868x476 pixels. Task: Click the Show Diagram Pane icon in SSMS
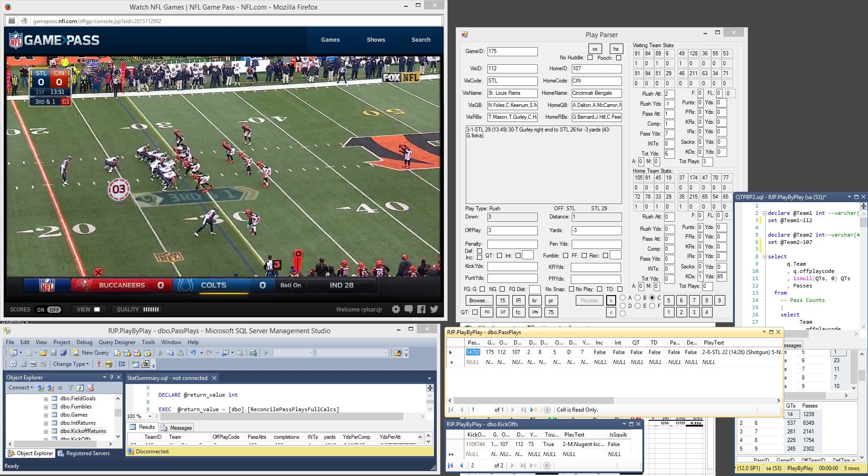13,364
